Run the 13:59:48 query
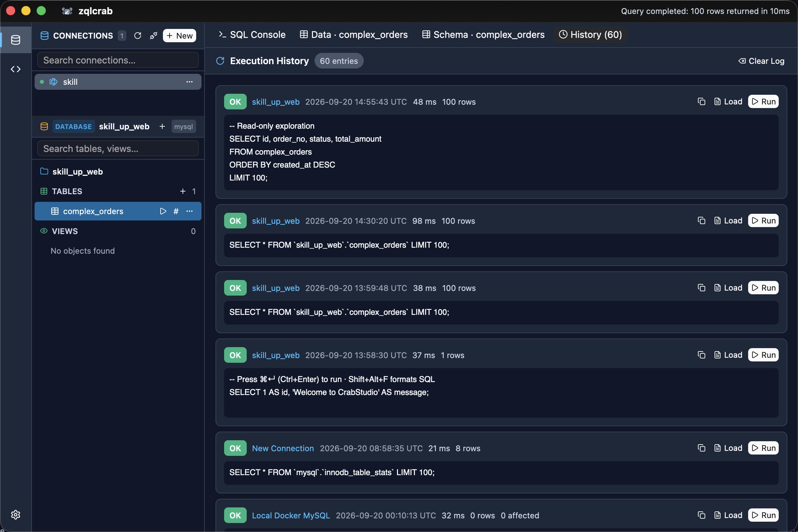The width and height of the screenshot is (798, 532). 763,288
